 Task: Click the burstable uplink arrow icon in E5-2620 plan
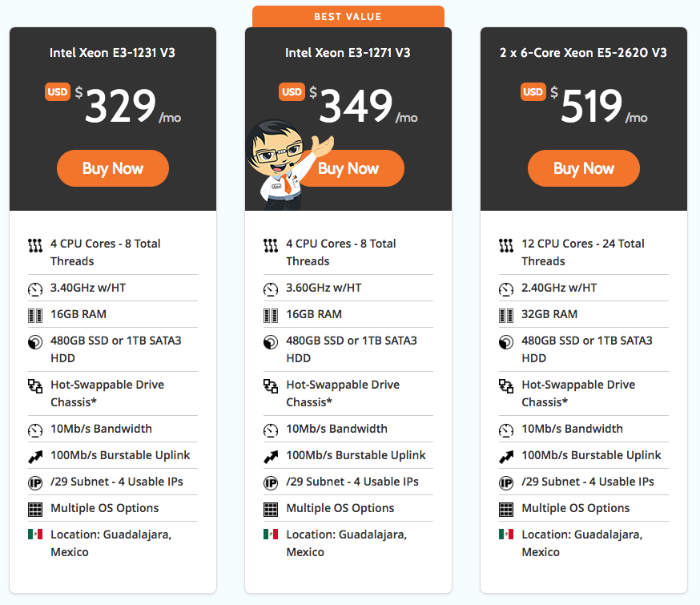506,456
